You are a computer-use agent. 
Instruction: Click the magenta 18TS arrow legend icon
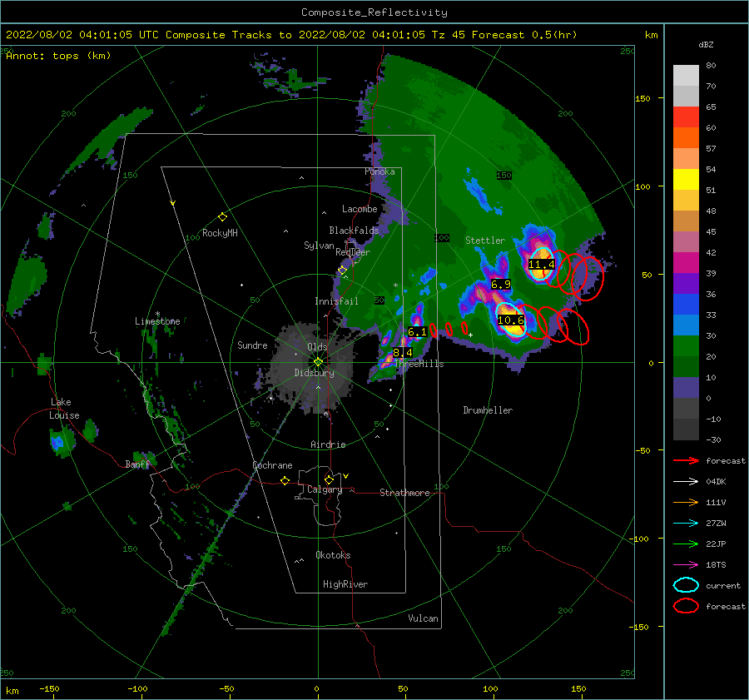tap(686, 565)
